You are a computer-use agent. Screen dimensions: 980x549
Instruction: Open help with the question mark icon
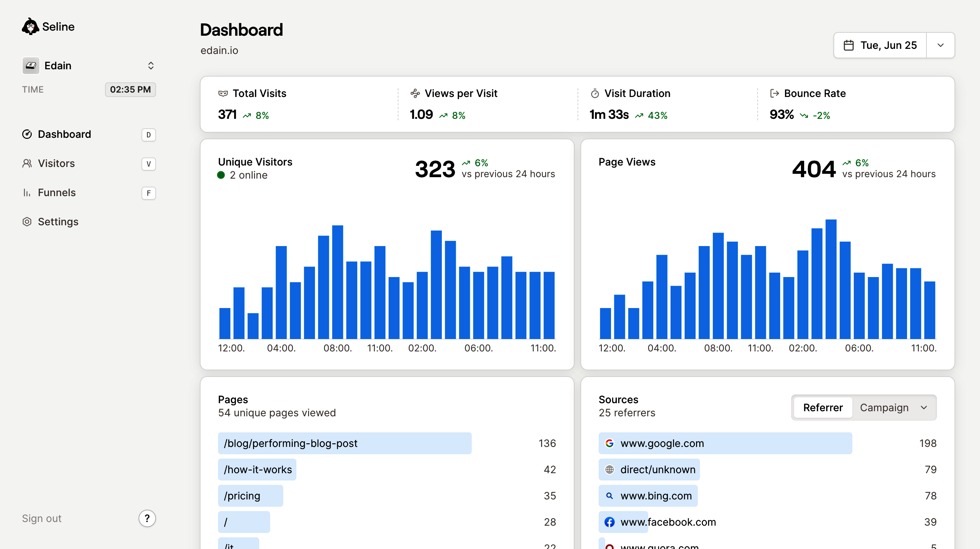[147, 518]
